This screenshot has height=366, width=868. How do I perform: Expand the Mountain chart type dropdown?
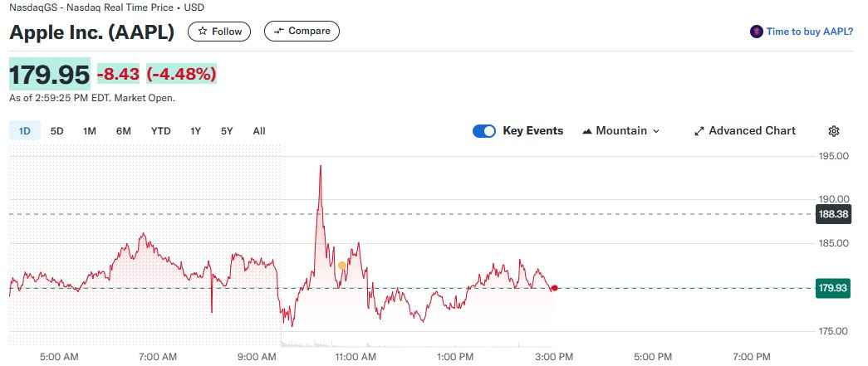tap(621, 131)
